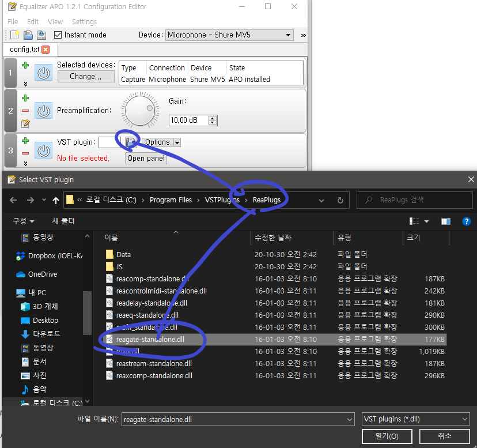Click the browse VST file icon
This screenshot has height=448, width=477.
pyautogui.click(x=131, y=142)
